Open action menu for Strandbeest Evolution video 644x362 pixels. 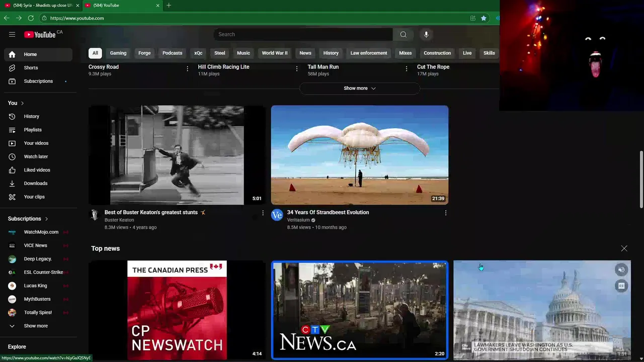(x=445, y=213)
